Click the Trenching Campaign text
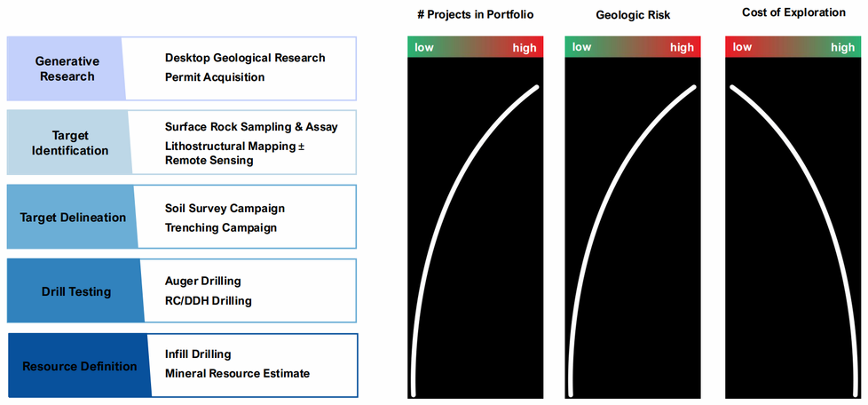868x405 pixels. click(221, 228)
